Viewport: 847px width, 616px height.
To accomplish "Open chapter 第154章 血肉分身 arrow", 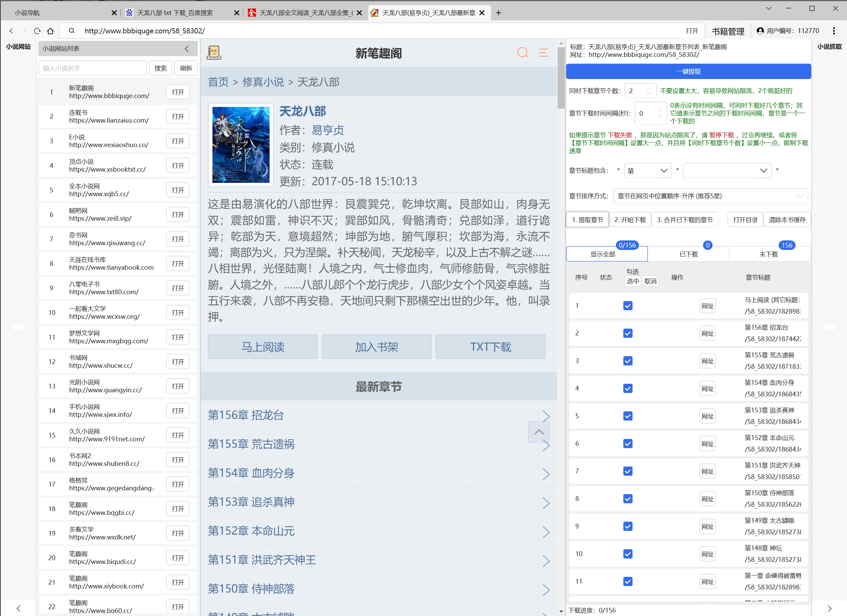I will tap(546, 474).
